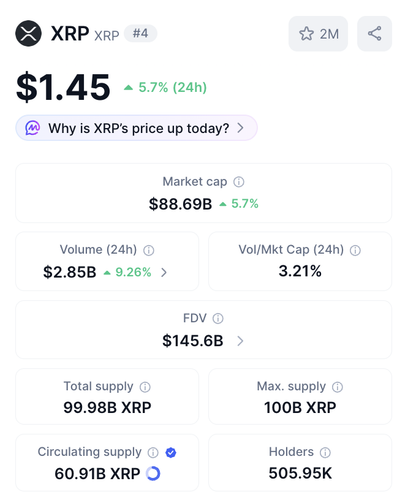Click Volume (24h) info icon
The width and height of the screenshot is (408, 500).
(x=149, y=250)
